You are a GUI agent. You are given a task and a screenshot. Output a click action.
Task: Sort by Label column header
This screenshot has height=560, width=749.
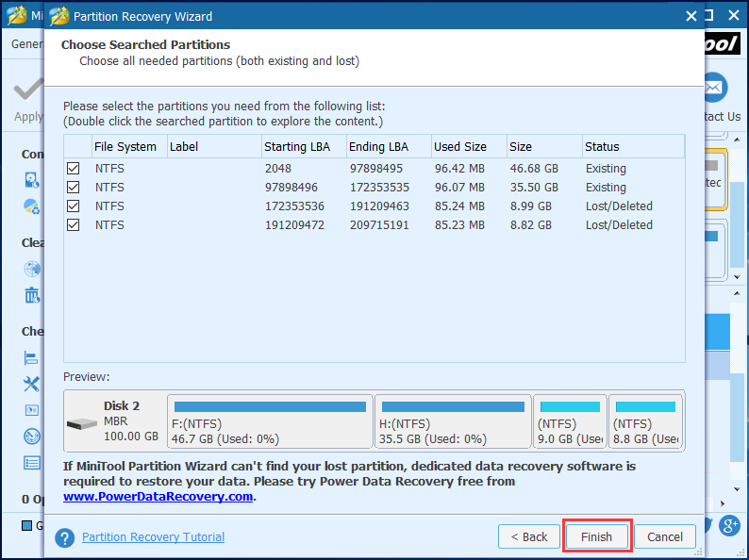[214, 146]
